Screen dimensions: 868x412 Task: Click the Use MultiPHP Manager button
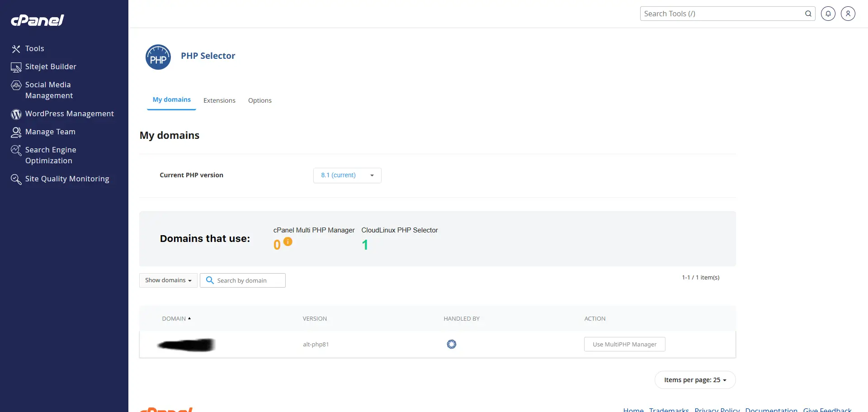(624, 344)
